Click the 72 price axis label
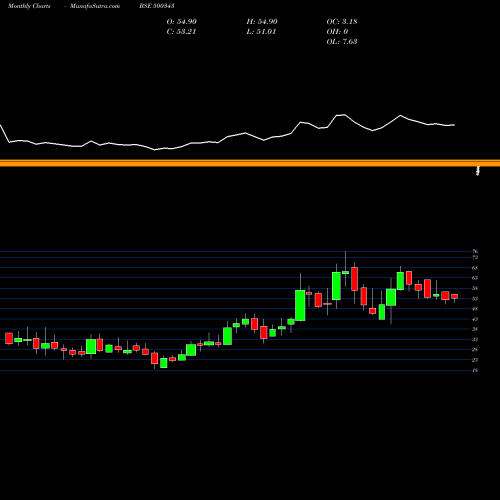 pyautogui.click(x=475, y=258)
